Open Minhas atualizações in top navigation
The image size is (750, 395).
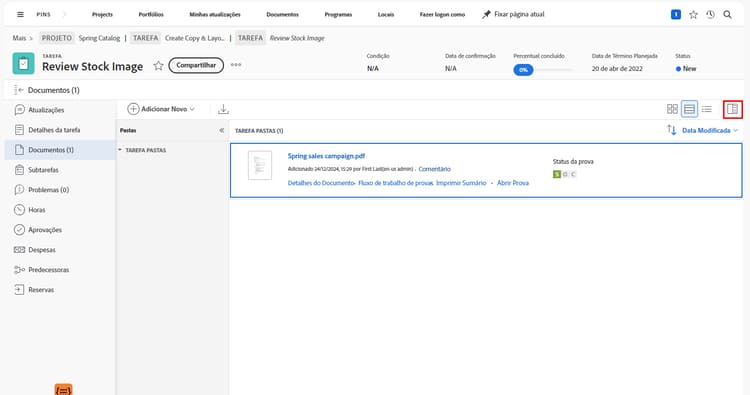pyautogui.click(x=215, y=14)
